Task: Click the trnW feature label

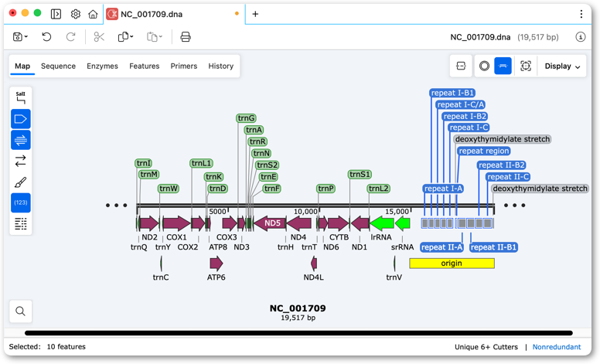Action: click(169, 189)
